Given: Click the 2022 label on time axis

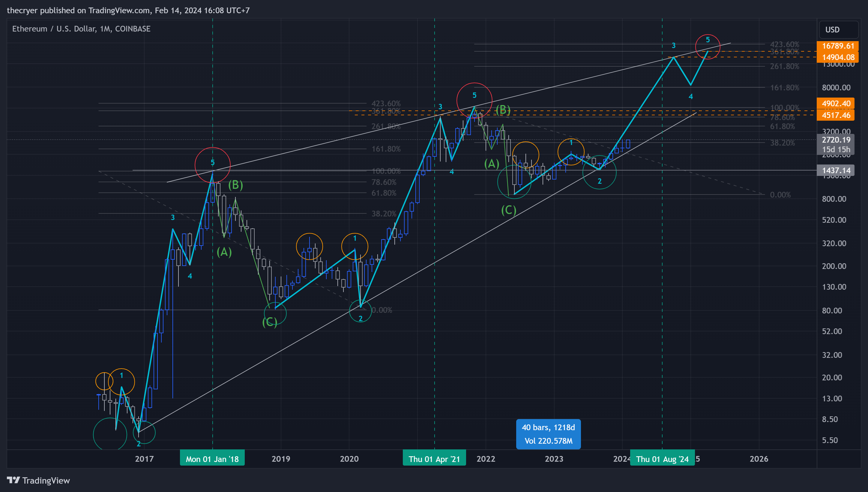Looking at the screenshot, I should [486, 459].
